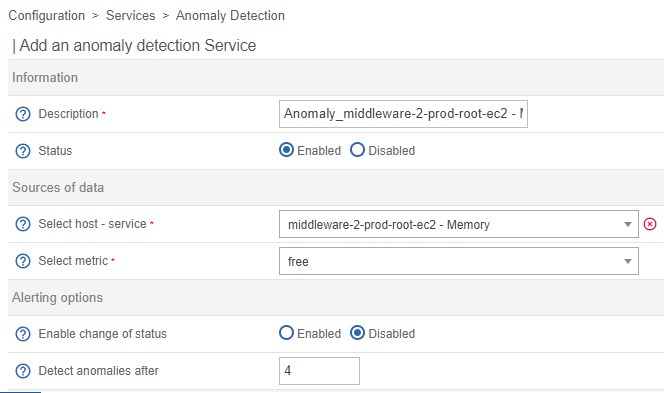Viewport: 664px width, 393px height.
Task: Clear the selected host-service with red X
Action: [650, 224]
